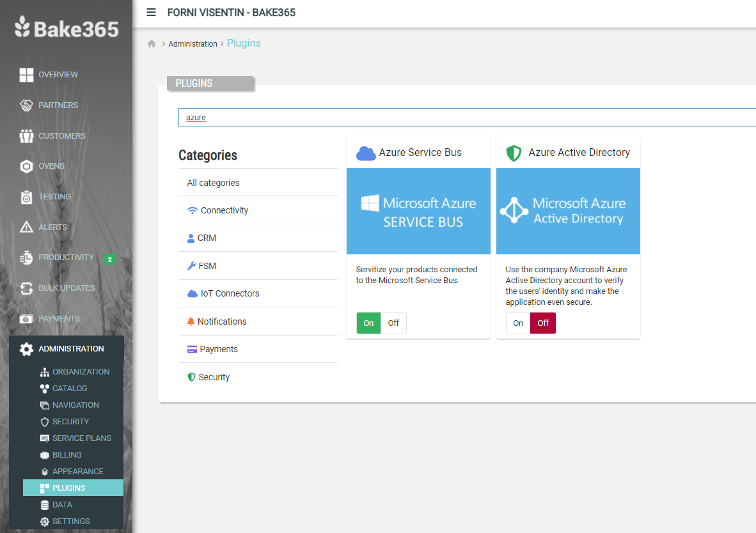This screenshot has width=756, height=533.
Task: Filter by CRM category
Action: pyautogui.click(x=258, y=238)
